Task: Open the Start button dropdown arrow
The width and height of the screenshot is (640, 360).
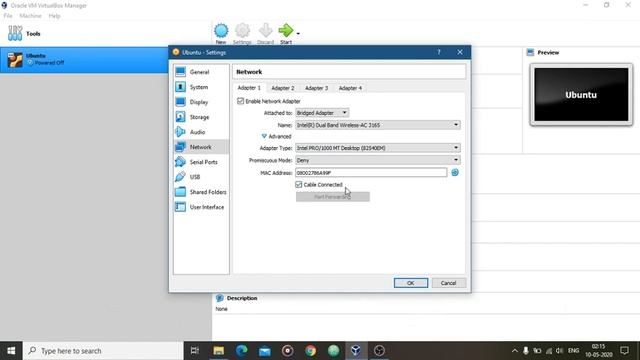Action: click(298, 33)
